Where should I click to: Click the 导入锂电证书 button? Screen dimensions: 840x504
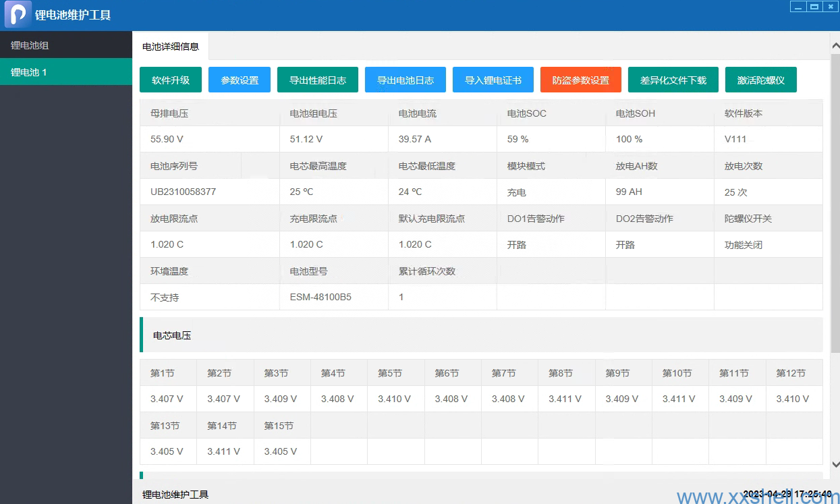click(x=493, y=80)
